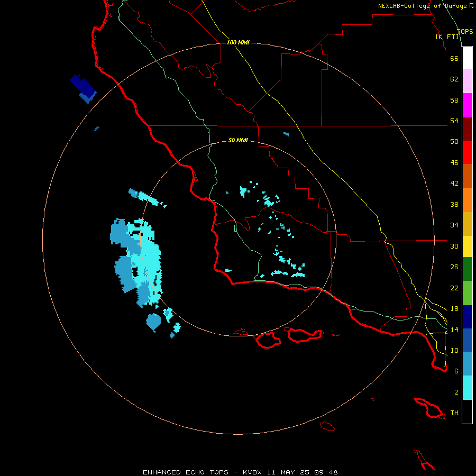Click the legend value 22

[454, 288]
